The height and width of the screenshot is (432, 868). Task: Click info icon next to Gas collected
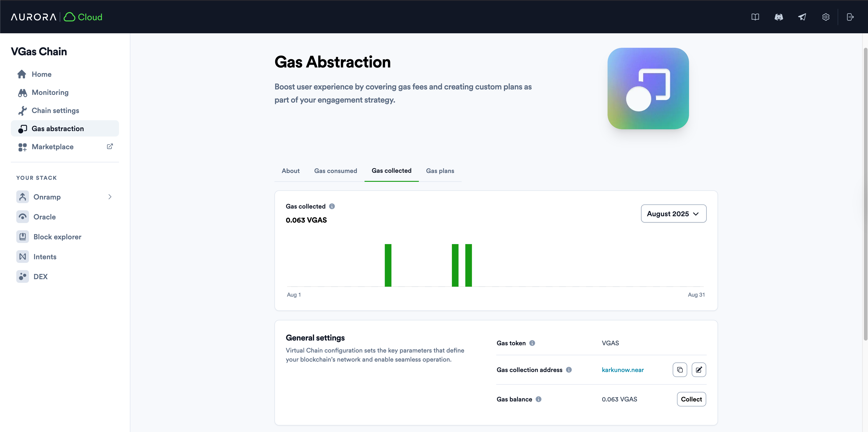(x=332, y=206)
